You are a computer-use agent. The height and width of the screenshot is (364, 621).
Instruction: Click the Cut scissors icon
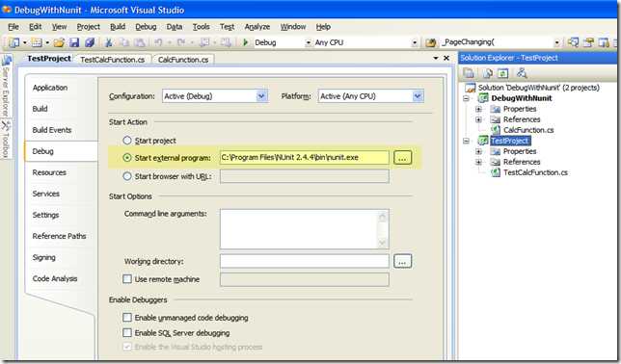109,42
